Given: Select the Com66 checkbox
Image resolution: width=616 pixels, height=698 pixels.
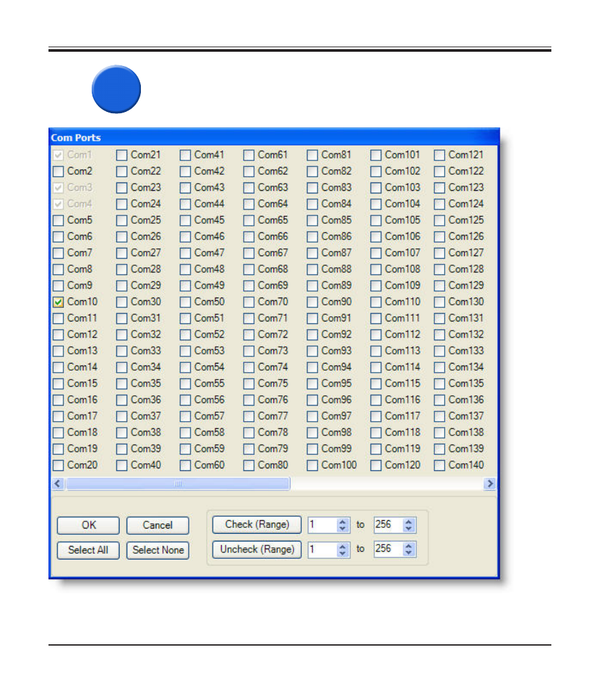Looking at the screenshot, I should coord(249,236).
